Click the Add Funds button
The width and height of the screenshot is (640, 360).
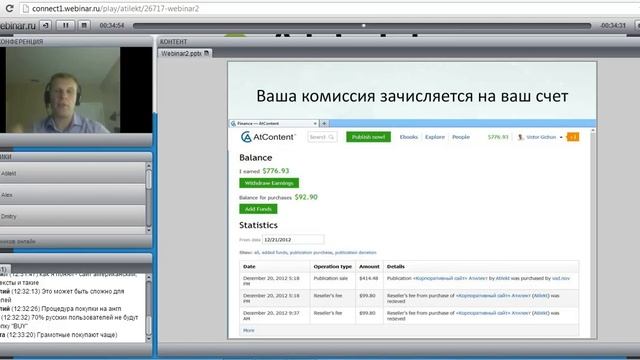(258, 209)
